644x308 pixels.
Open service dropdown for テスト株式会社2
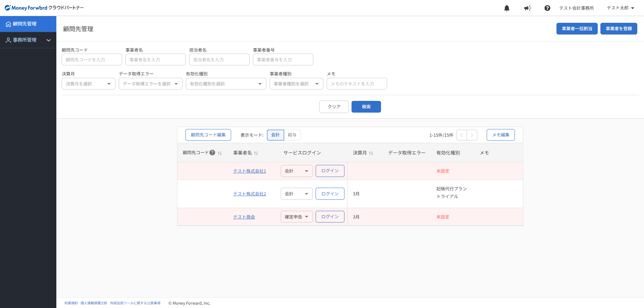tap(297, 194)
